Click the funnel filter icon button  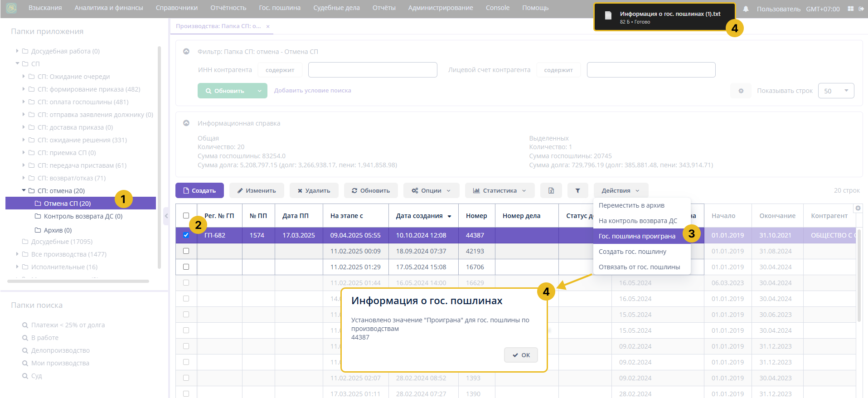click(x=577, y=191)
